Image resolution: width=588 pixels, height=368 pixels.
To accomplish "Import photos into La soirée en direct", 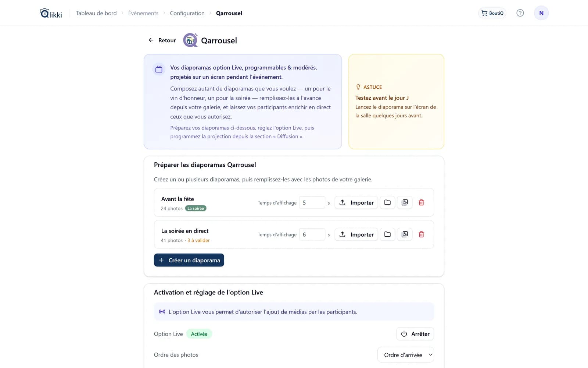I will 356,234.
